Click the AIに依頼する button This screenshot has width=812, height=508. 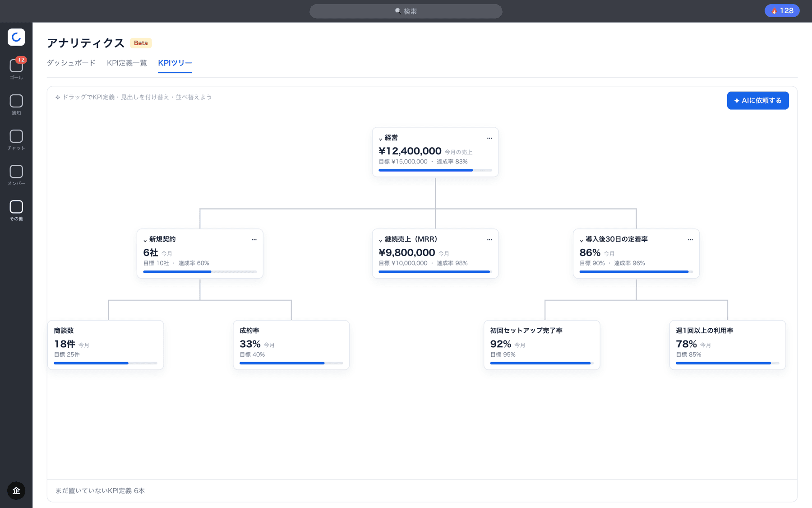[x=758, y=101]
